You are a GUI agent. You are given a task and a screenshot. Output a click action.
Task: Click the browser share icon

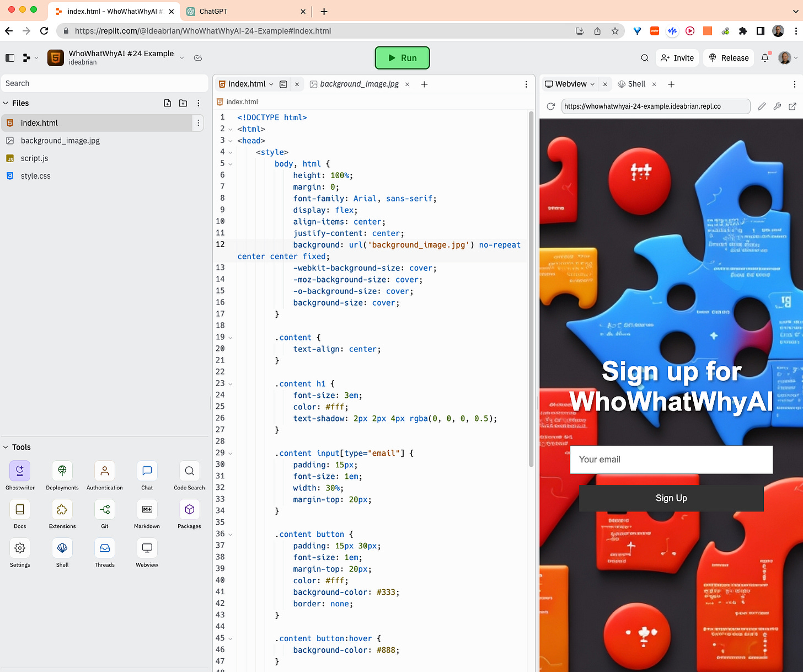597,31
